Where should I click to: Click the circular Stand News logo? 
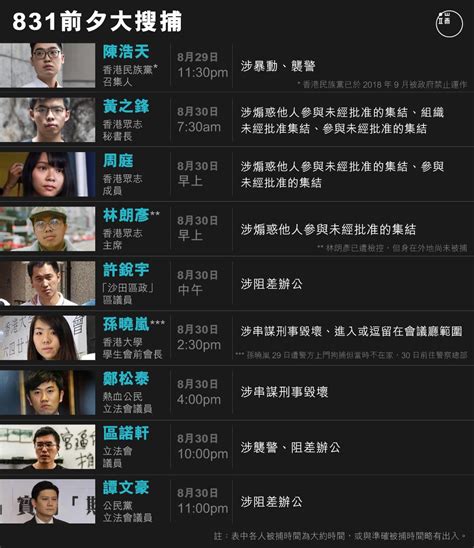click(449, 23)
